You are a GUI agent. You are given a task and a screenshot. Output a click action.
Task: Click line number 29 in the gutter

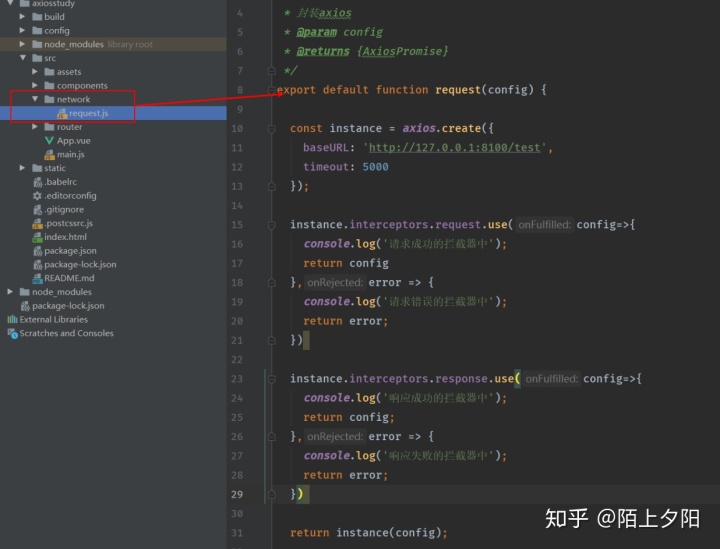coord(237,494)
